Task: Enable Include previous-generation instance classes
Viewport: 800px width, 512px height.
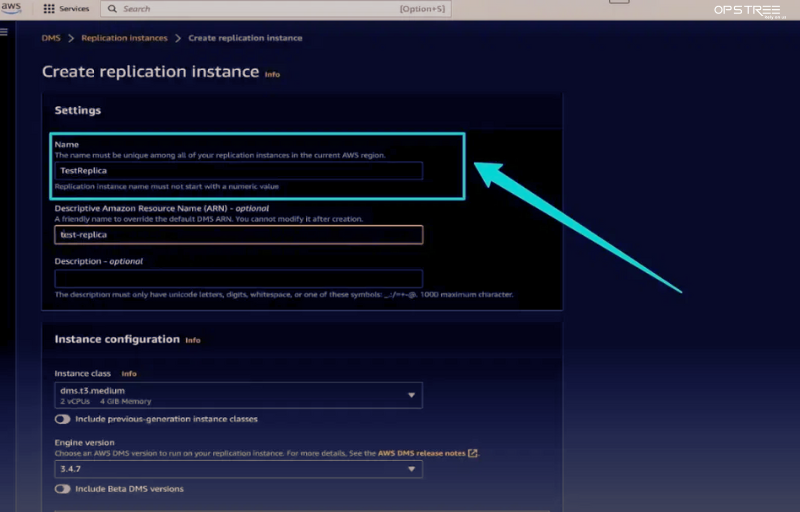Action: [63, 419]
